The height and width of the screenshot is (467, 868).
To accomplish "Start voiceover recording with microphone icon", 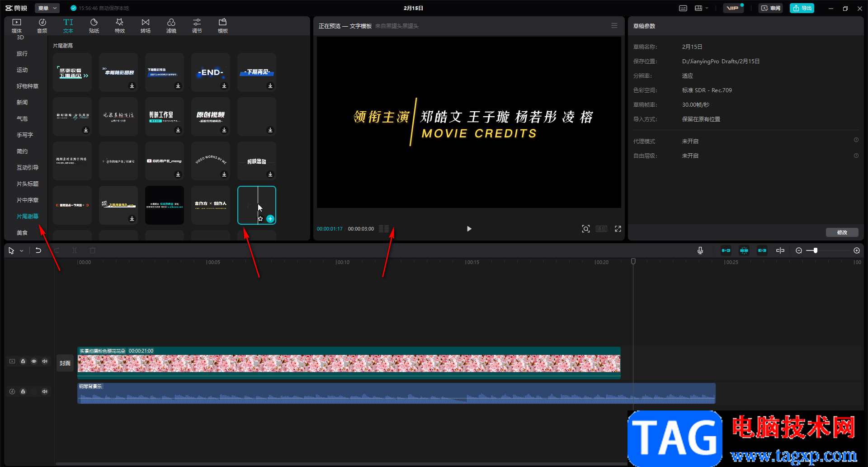I will click(700, 250).
